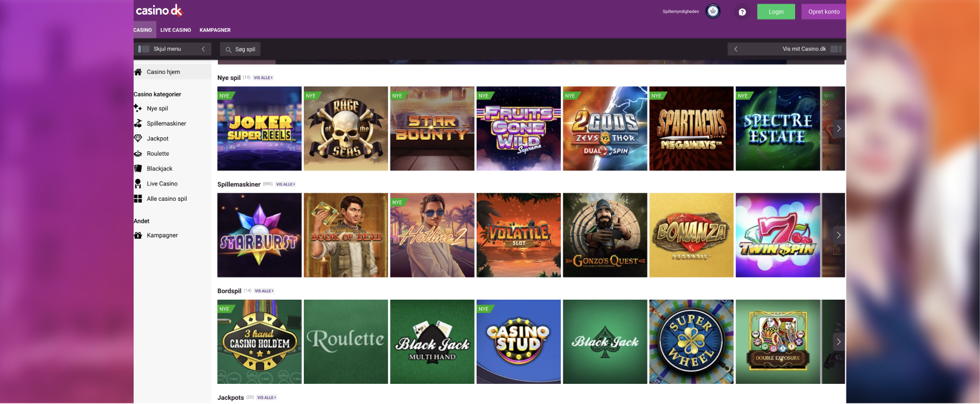The width and height of the screenshot is (980, 404).
Task: Click the Jackpot diamond icon
Action: 138,139
